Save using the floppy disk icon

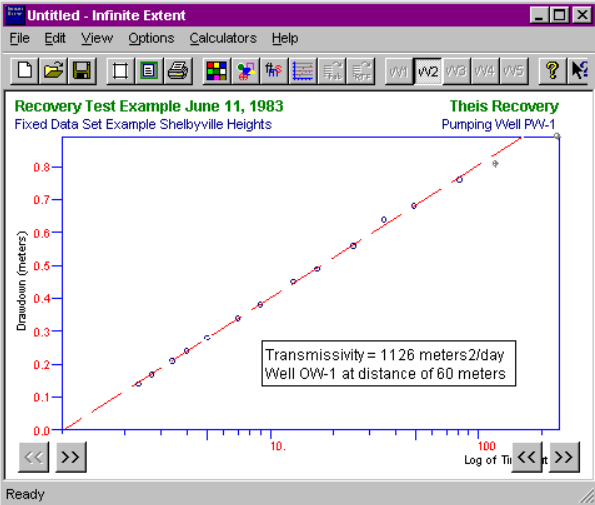82,71
